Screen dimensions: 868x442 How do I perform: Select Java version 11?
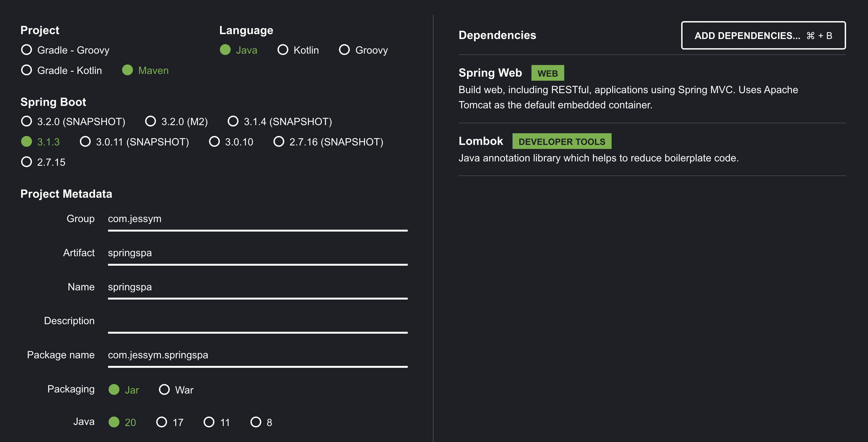217,422
